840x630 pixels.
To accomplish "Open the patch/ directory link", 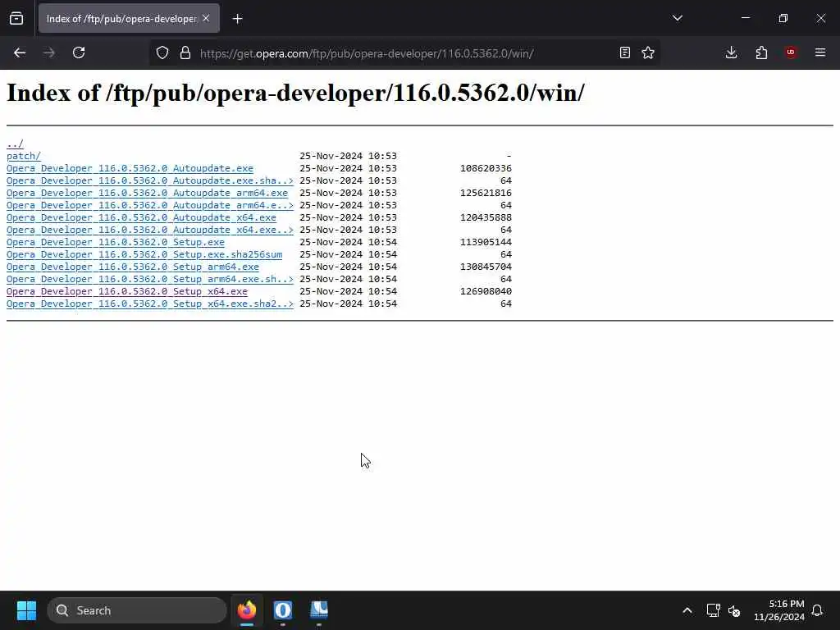I will 24,156.
